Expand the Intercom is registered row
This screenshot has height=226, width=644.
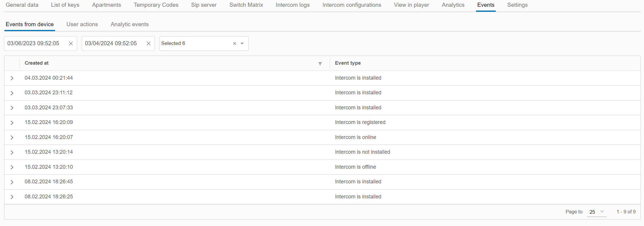pyautogui.click(x=12, y=123)
